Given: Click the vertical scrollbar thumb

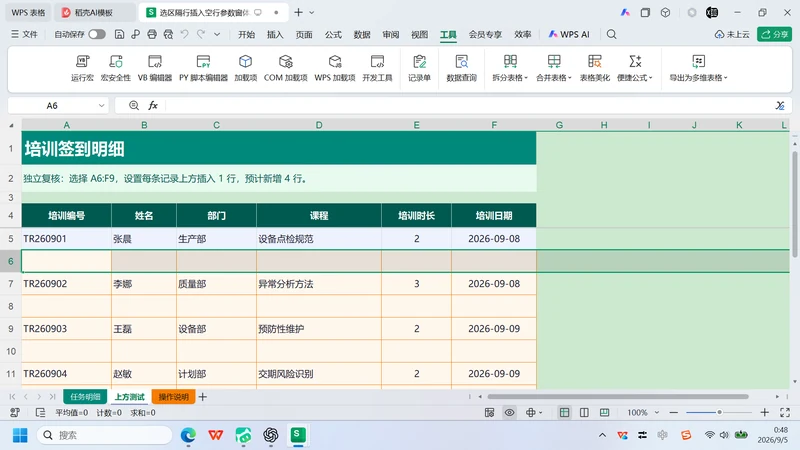Looking at the screenshot, I should (794, 205).
